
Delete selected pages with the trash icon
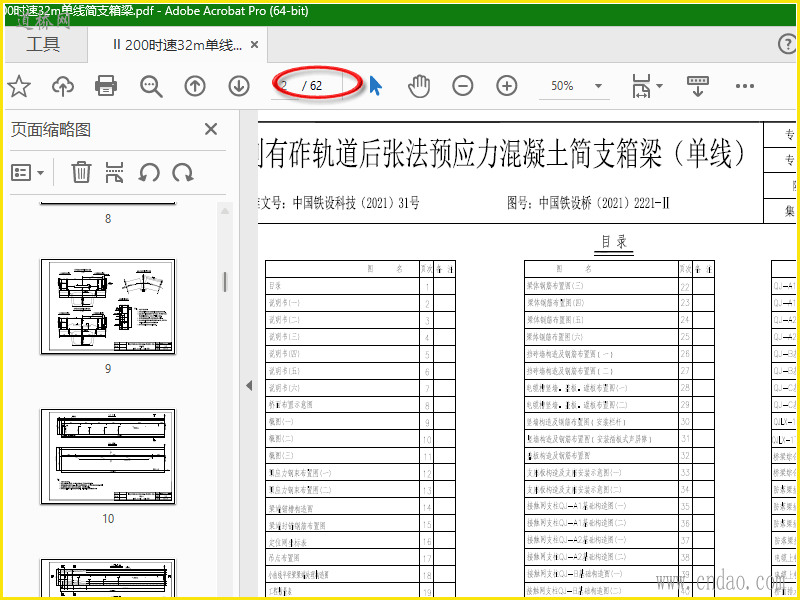(81, 172)
